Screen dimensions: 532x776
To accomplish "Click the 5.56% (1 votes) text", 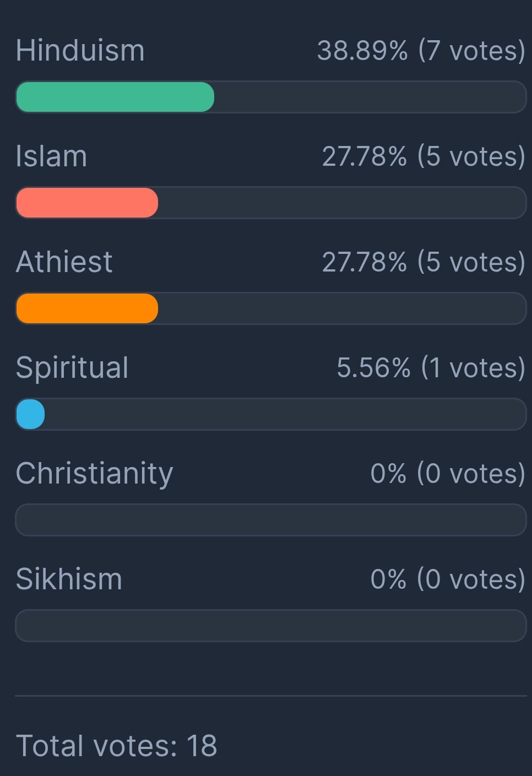I will point(431,367).
